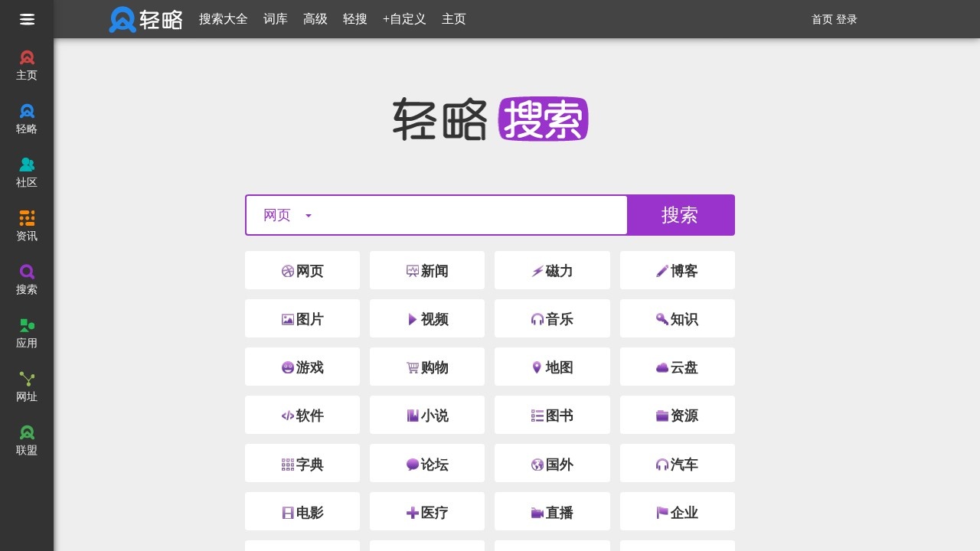980x551 pixels.
Task: Select the 网址 links sidebar icon
Action: pos(26,386)
